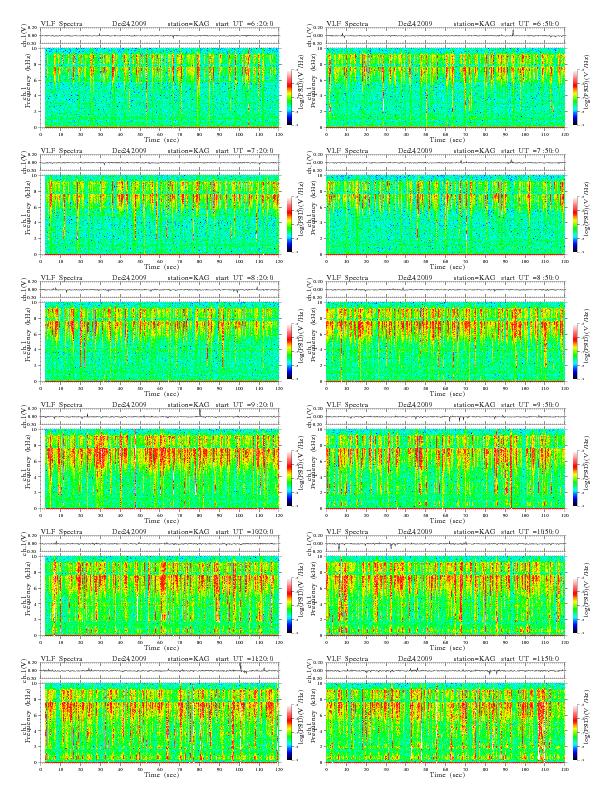Pick the title text 'start UT =8:20:0'

pos(245,277)
